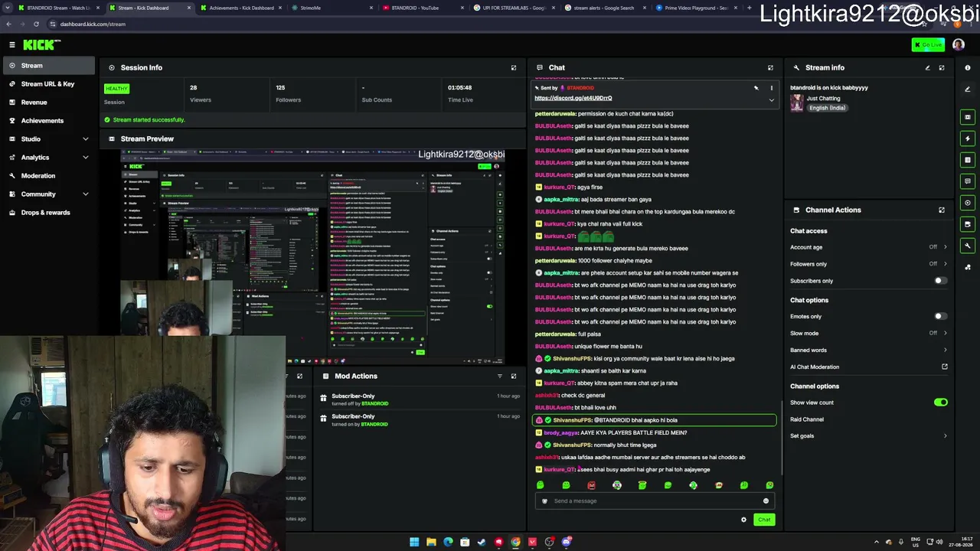Open Banned words settings
Screen dimensions: 980x551
pyautogui.click(x=869, y=350)
